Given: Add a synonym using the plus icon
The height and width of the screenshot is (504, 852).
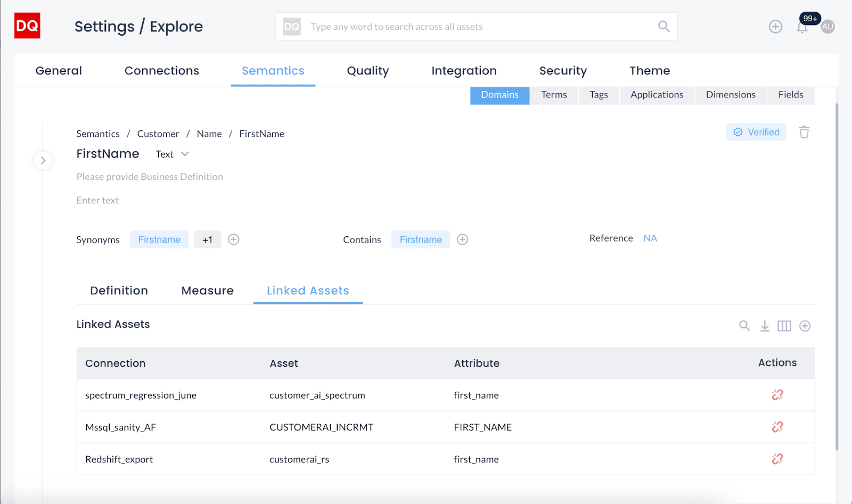Looking at the screenshot, I should pos(233,239).
